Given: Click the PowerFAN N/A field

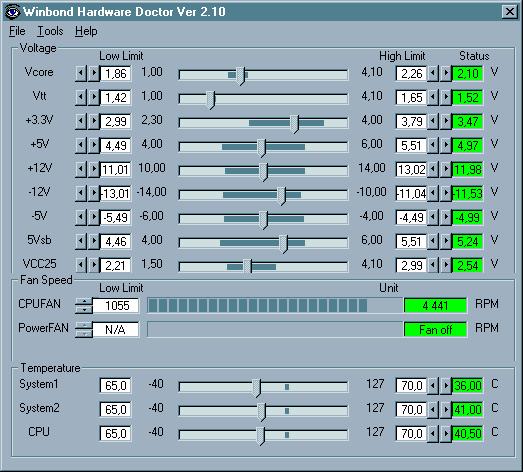Looking at the screenshot, I should pos(115,329).
